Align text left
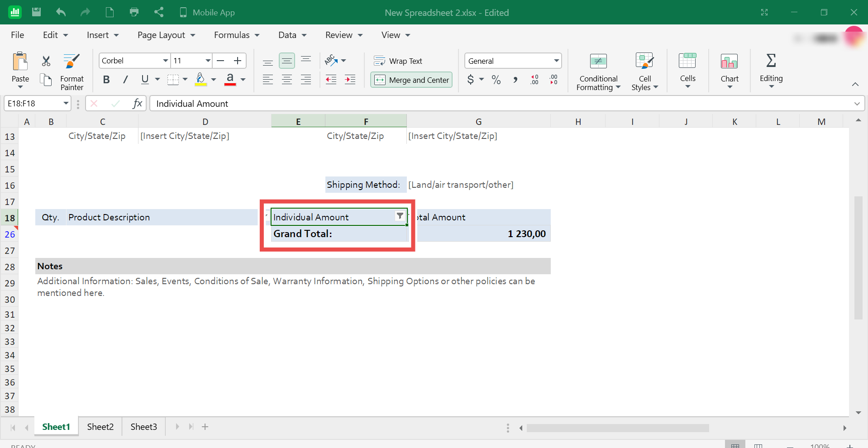Image resolution: width=868 pixels, height=448 pixels. tap(268, 80)
